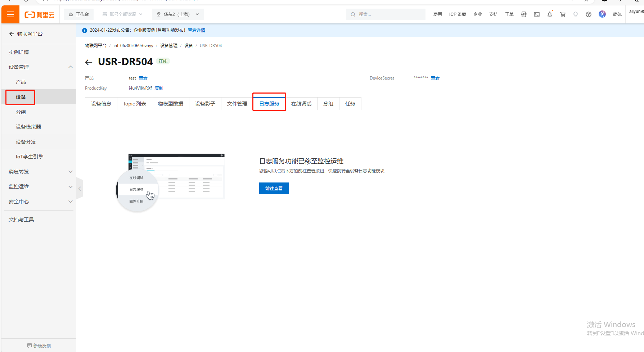
Task: Open the shopping cart icon
Action: (562, 14)
